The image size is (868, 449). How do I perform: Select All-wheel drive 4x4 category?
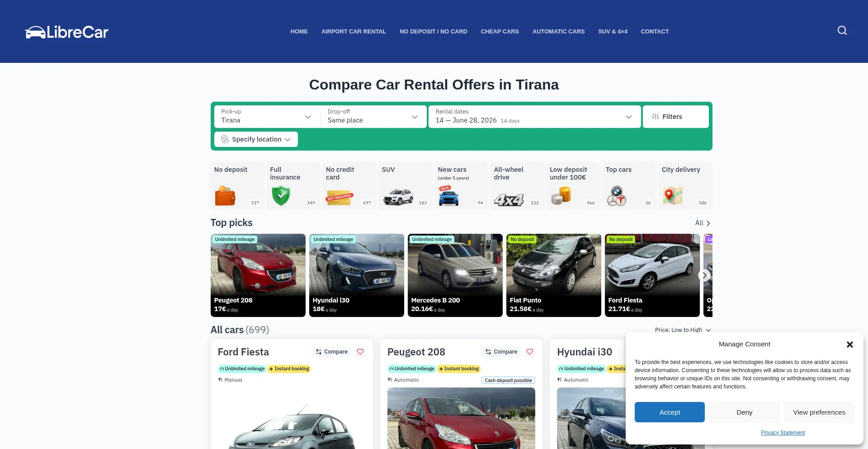coord(517,186)
